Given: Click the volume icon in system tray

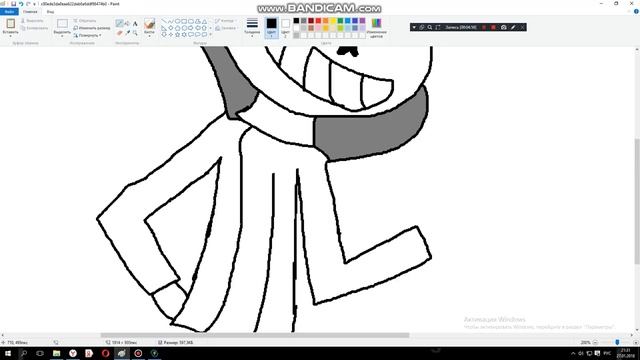Looking at the screenshot, I should (x=581, y=353).
